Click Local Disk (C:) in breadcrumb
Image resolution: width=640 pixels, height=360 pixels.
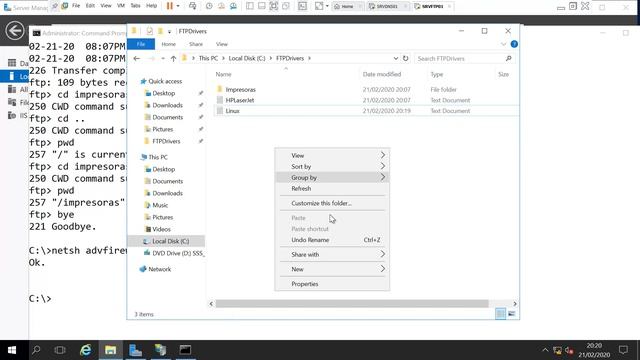(247, 58)
